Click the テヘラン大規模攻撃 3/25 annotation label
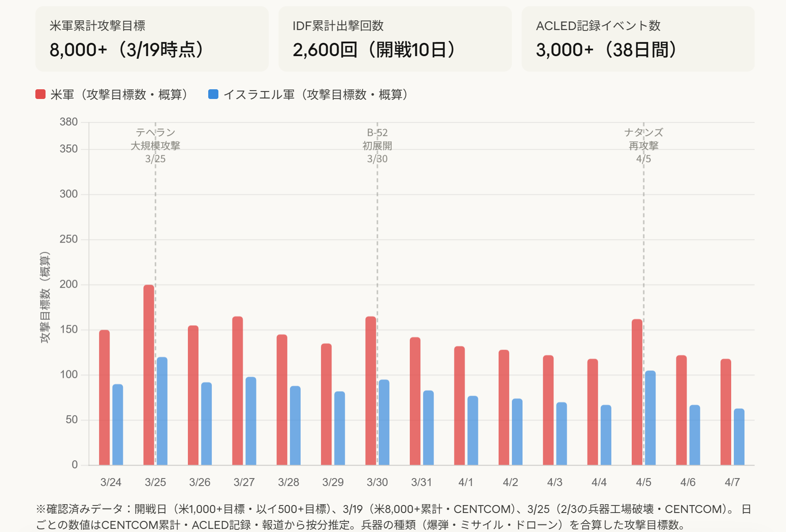Viewport: 786px width, 532px height. pos(155,145)
